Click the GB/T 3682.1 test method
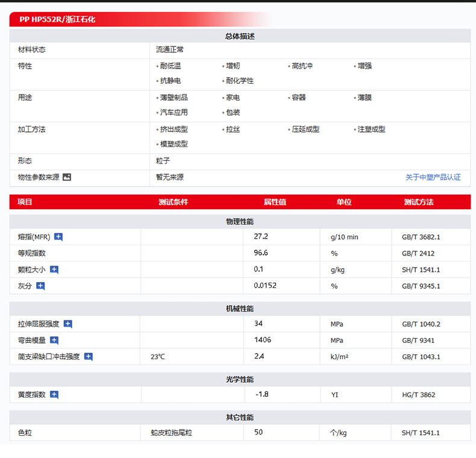 point(421,237)
